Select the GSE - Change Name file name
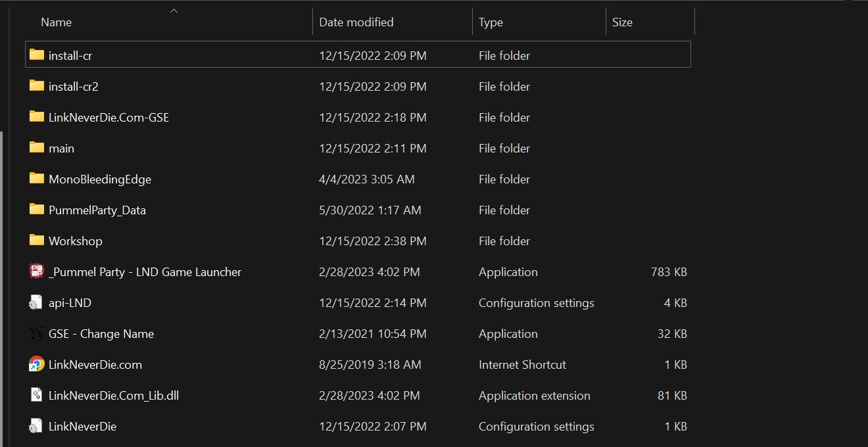Viewport: 868px width, 447px height. pyautogui.click(x=101, y=334)
